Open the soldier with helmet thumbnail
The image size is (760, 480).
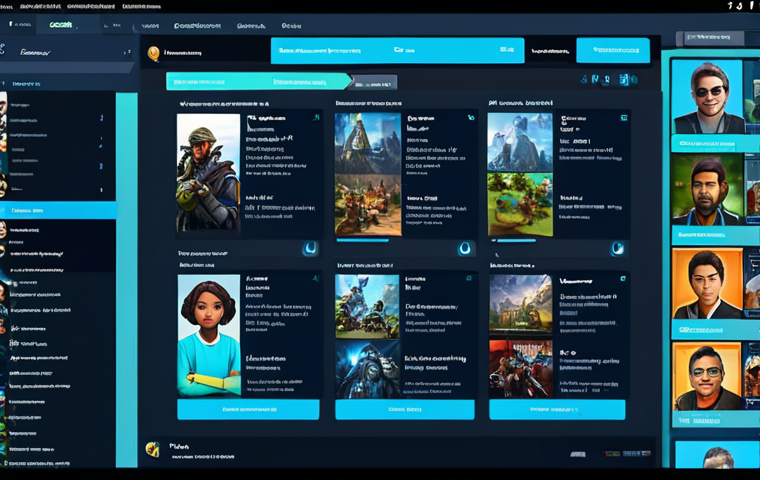point(208,173)
